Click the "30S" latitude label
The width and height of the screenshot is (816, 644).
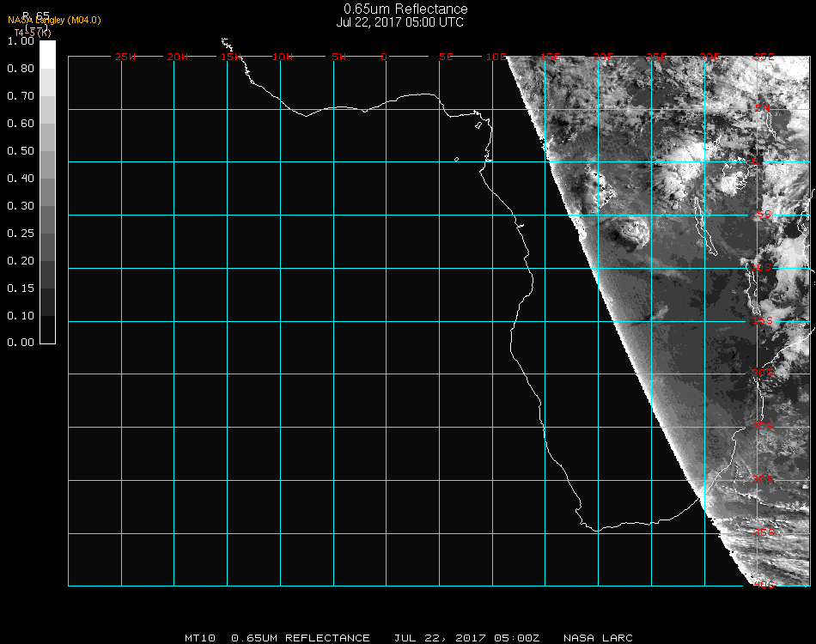coord(763,480)
